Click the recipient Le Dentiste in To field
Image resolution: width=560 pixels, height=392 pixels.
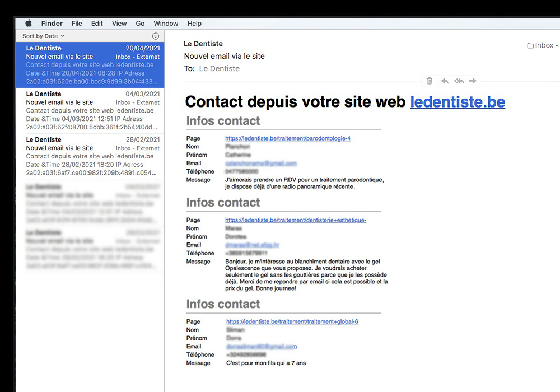click(220, 68)
